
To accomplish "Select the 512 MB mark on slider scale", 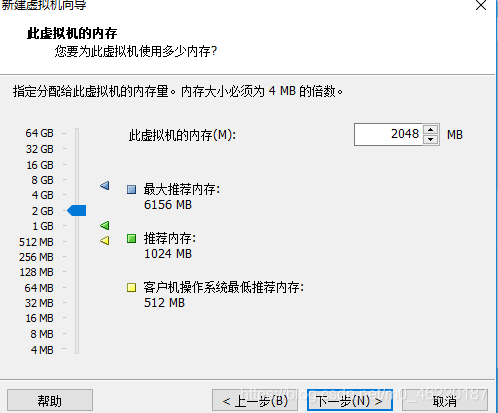I will tap(36, 242).
